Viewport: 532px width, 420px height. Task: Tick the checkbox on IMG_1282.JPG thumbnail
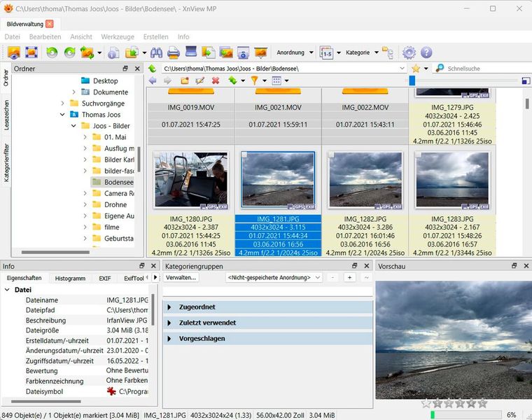tap(331, 155)
